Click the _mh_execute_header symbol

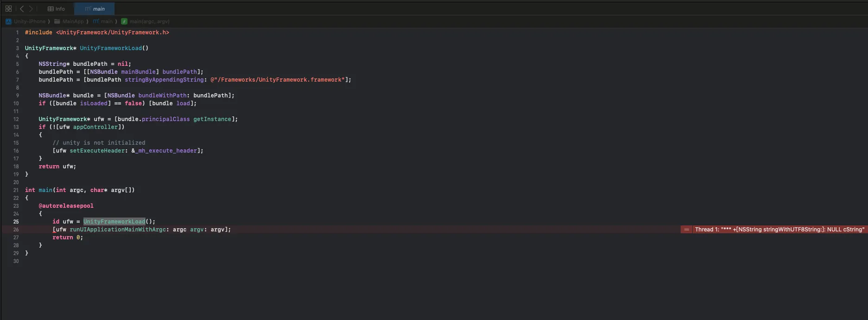click(166, 151)
